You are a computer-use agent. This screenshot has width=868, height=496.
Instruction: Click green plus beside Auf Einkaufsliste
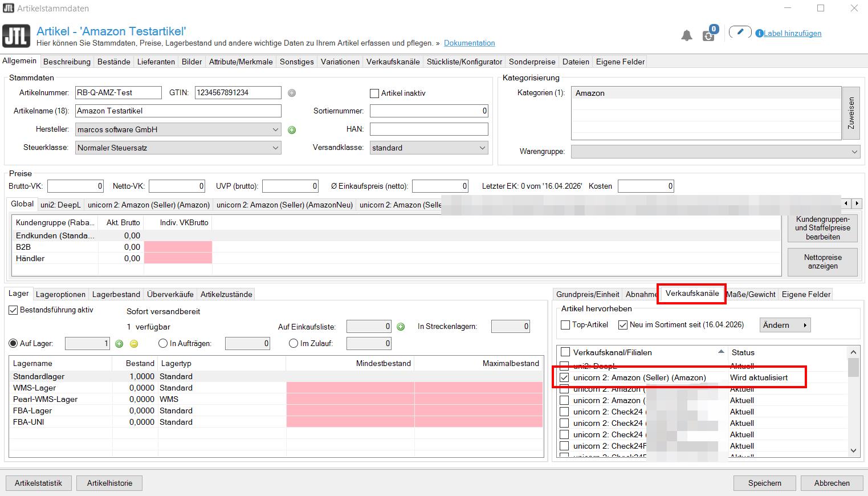[401, 327]
